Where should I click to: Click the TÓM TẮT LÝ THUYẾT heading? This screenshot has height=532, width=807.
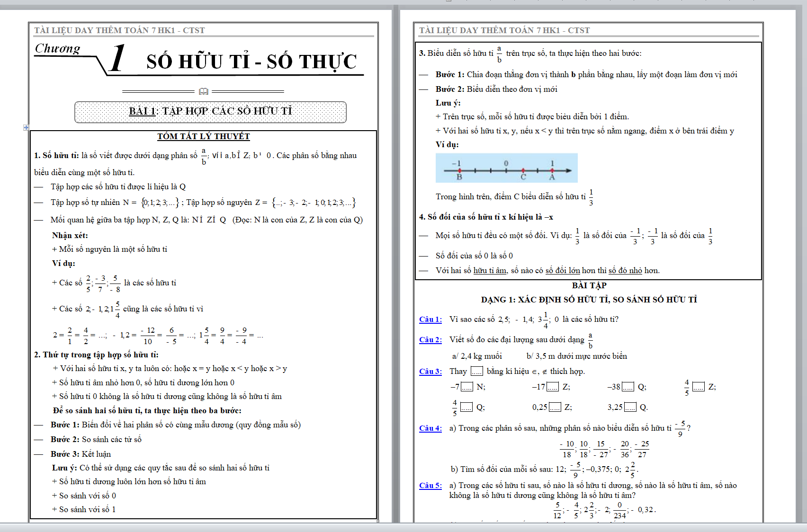point(204,136)
